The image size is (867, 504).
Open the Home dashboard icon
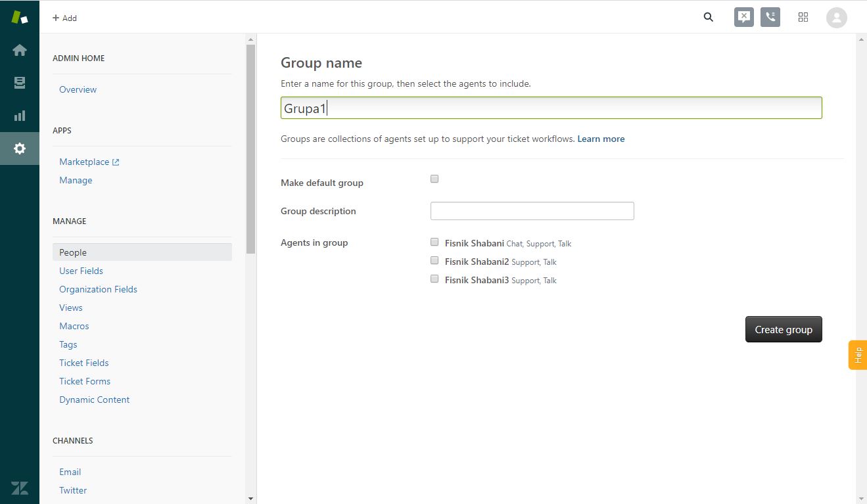click(20, 50)
